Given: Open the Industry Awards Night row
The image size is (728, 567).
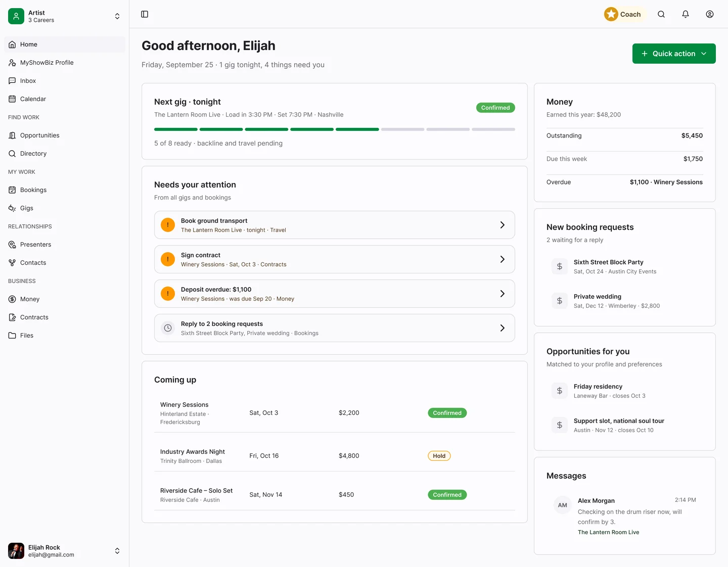Looking at the screenshot, I should (335, 456).
